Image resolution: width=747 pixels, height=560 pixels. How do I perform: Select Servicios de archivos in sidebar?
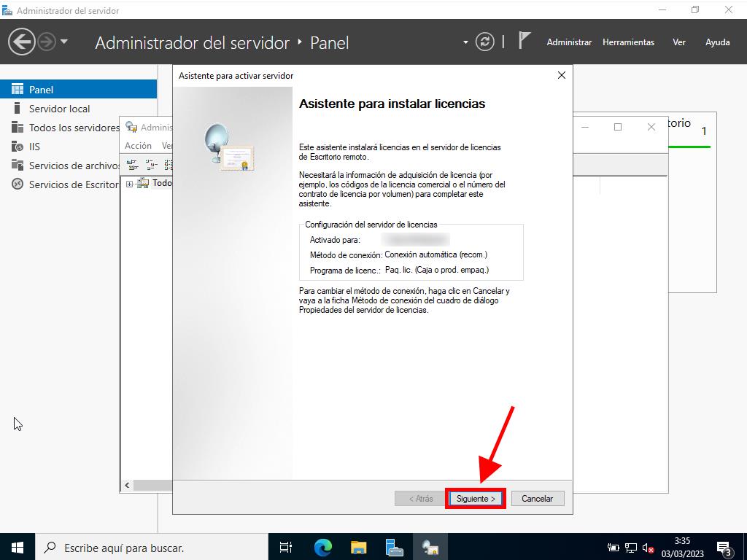[x=73, y=166]
